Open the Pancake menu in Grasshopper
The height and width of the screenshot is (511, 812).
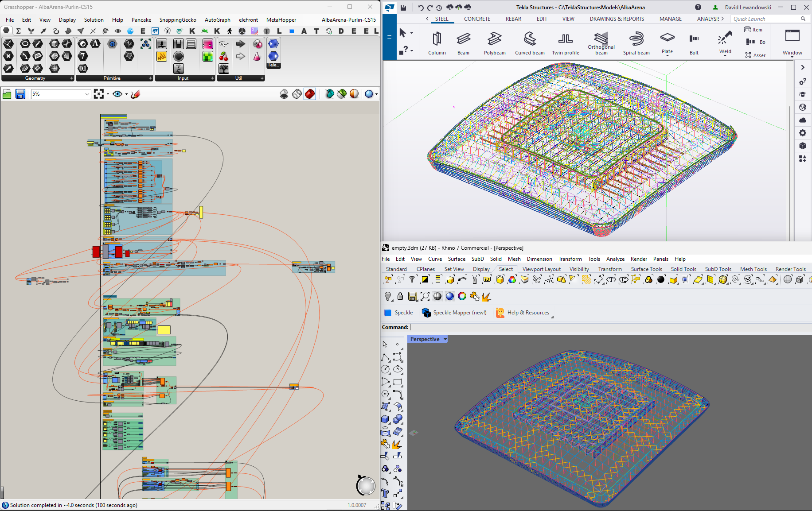click(x=141, y=20)
